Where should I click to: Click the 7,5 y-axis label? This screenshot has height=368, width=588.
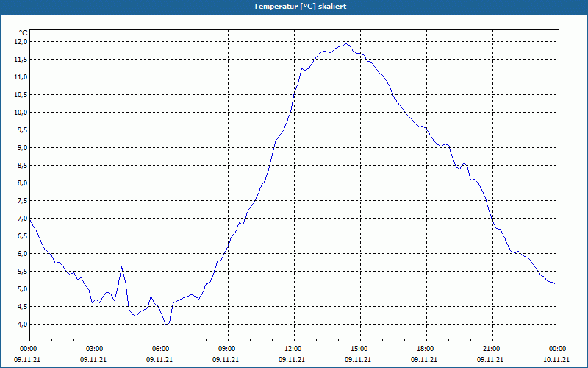pos(23,200)
